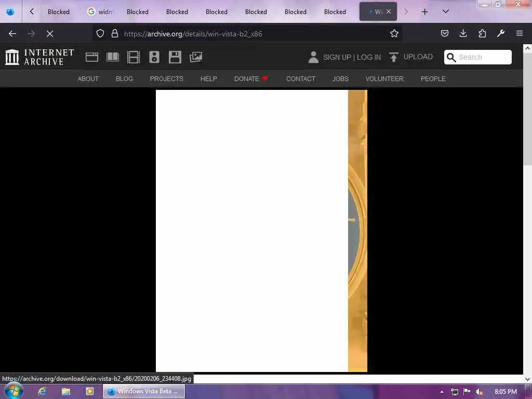
Task: Click the user avatar icon
Action: pos(313,57)
